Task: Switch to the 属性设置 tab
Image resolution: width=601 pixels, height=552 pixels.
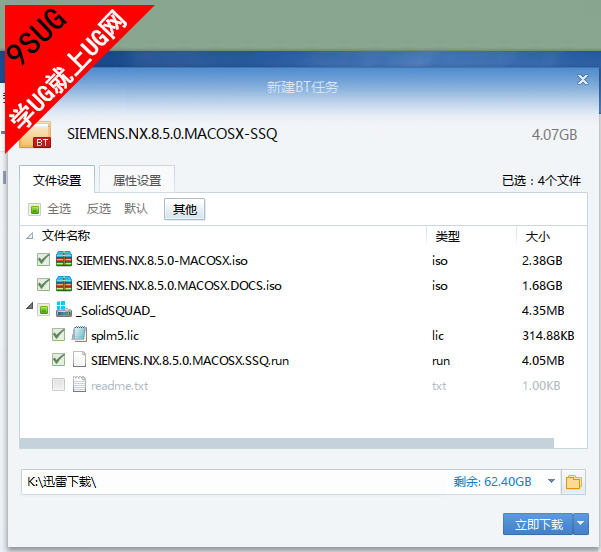Action: tap(137, 179)
